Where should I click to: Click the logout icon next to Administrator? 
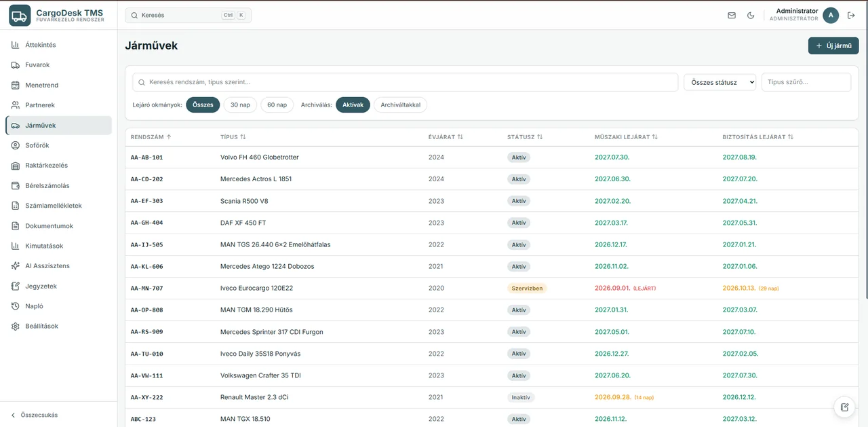click(x=852, y=16)
